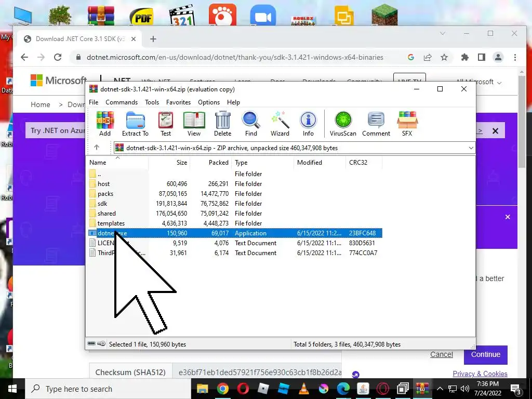Sort file list by Type column

[262, 163]
